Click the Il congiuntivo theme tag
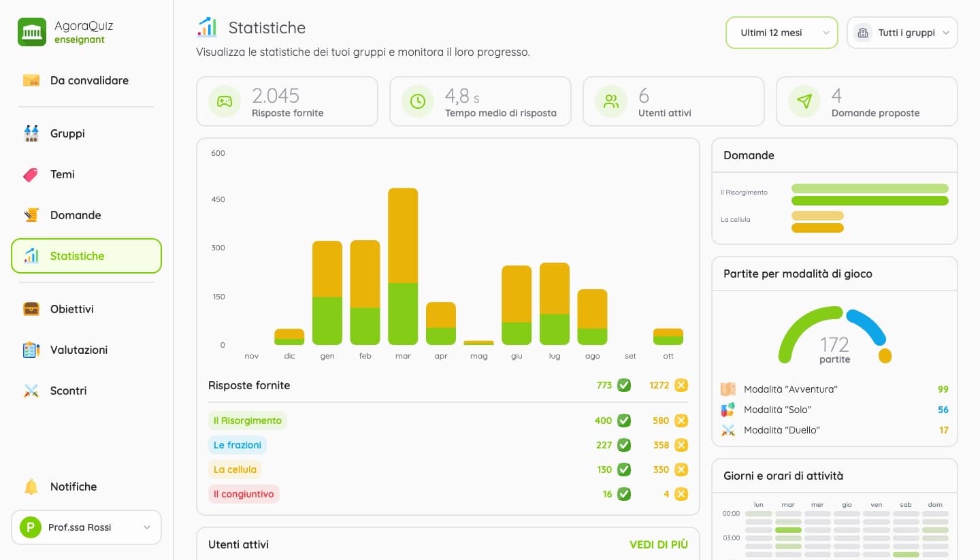 click(x=244, y=494)
